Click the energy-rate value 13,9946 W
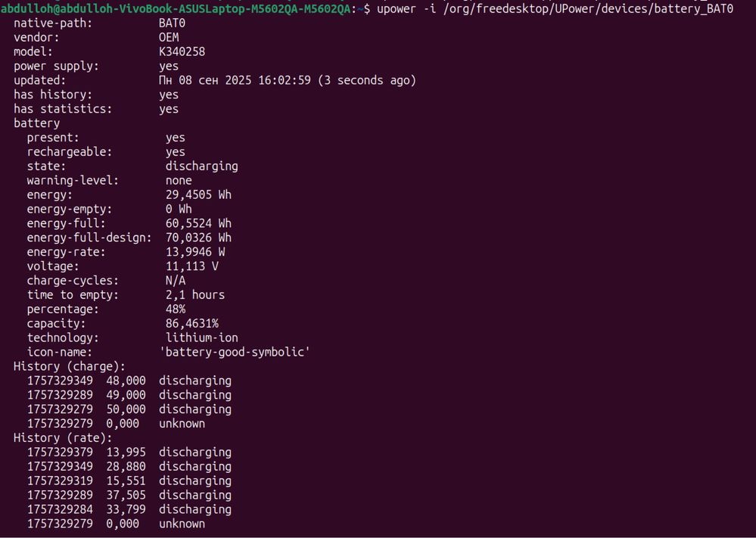Viewport: 756px width, 538px height. coord(195,252)
